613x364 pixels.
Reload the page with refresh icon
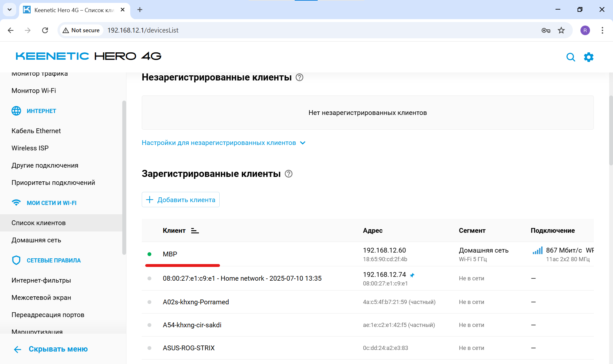45,30
